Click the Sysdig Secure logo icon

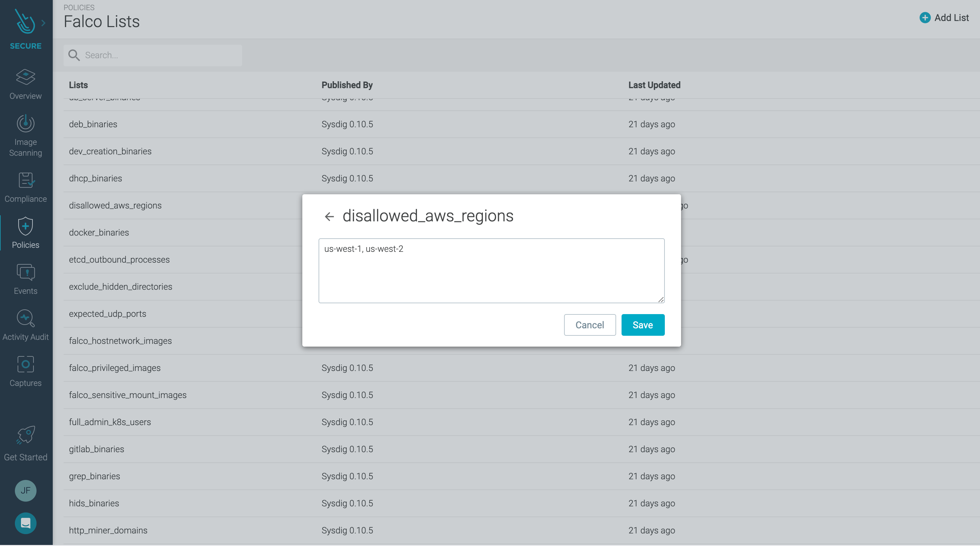pos(25,22)
